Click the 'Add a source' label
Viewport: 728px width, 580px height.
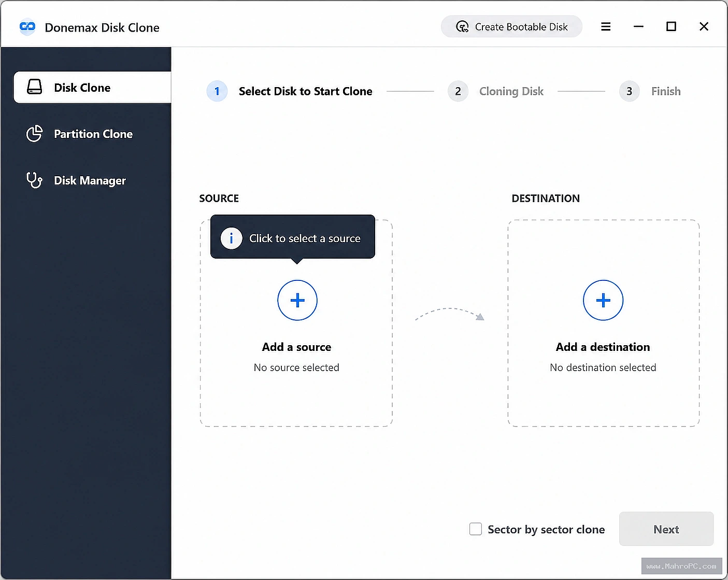coord(296,347)
